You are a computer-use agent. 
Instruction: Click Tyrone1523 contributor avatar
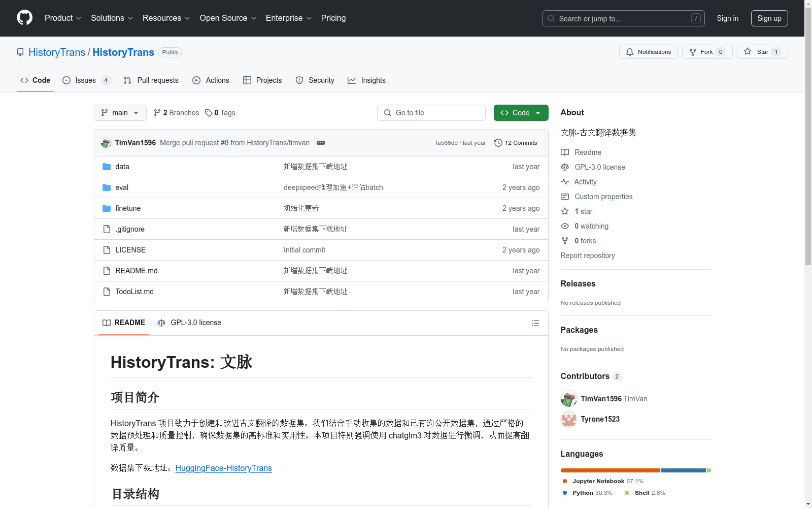[x=569, y=419]
